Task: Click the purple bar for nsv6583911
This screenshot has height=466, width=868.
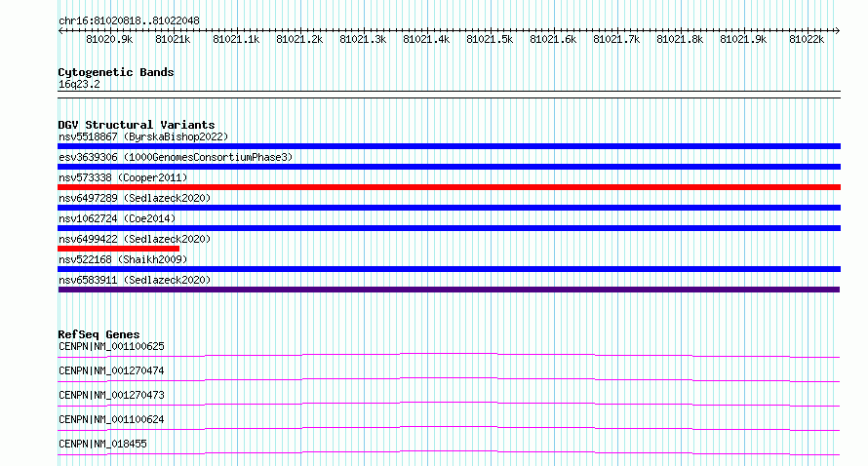Action: (x=449, y=290)
